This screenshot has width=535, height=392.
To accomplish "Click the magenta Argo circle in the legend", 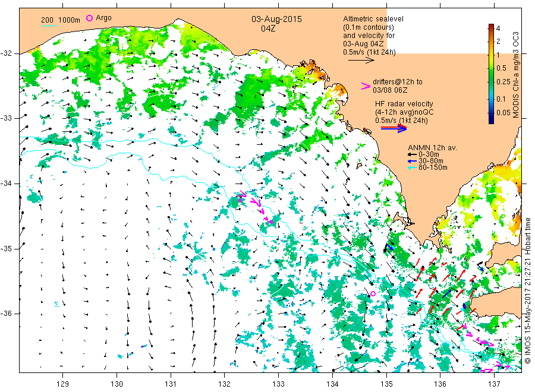I will tap(89, 18).
